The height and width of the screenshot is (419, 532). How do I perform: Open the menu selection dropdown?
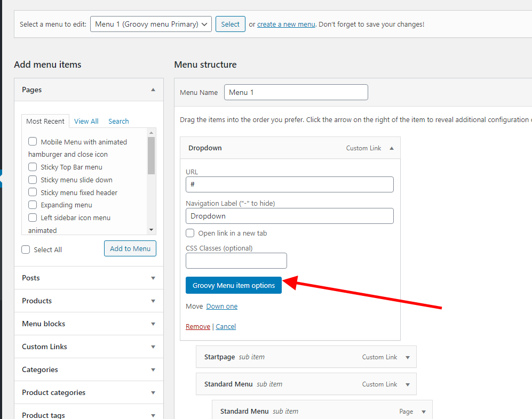151,24
